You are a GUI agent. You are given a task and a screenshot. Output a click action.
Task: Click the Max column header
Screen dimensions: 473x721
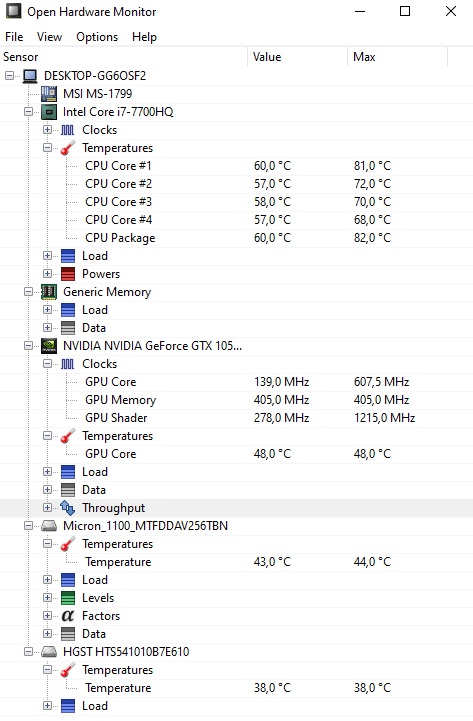(397, 57)
